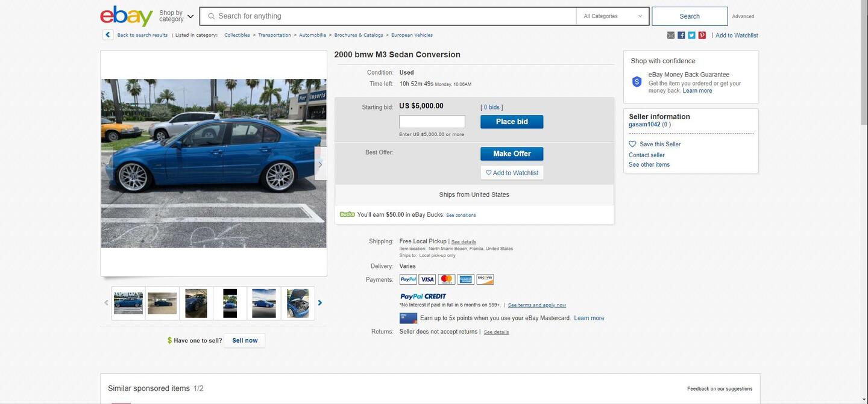The height and width of the screenshot is (404, 868).
Task: Open Learn more about eBay Mastercard
Action: point(589,319)
